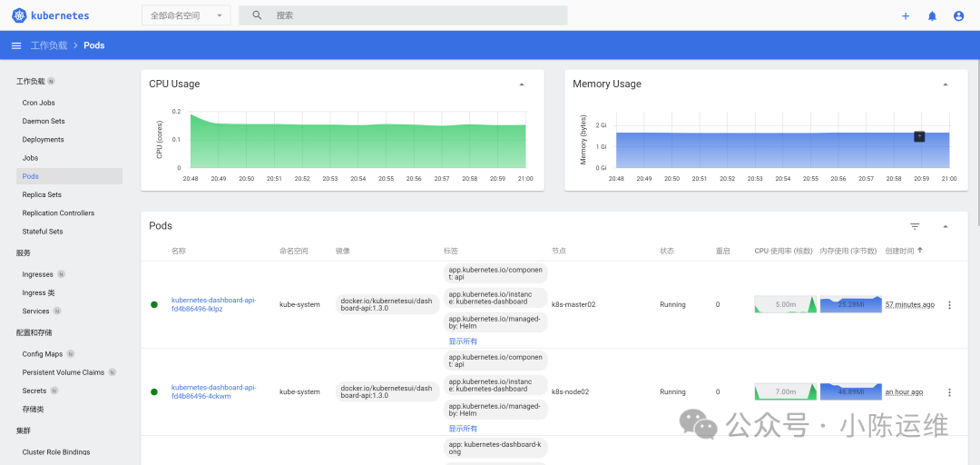Go to Cron Jobs in sidebar
980x465 pixels.
click(x=39, y=103)
